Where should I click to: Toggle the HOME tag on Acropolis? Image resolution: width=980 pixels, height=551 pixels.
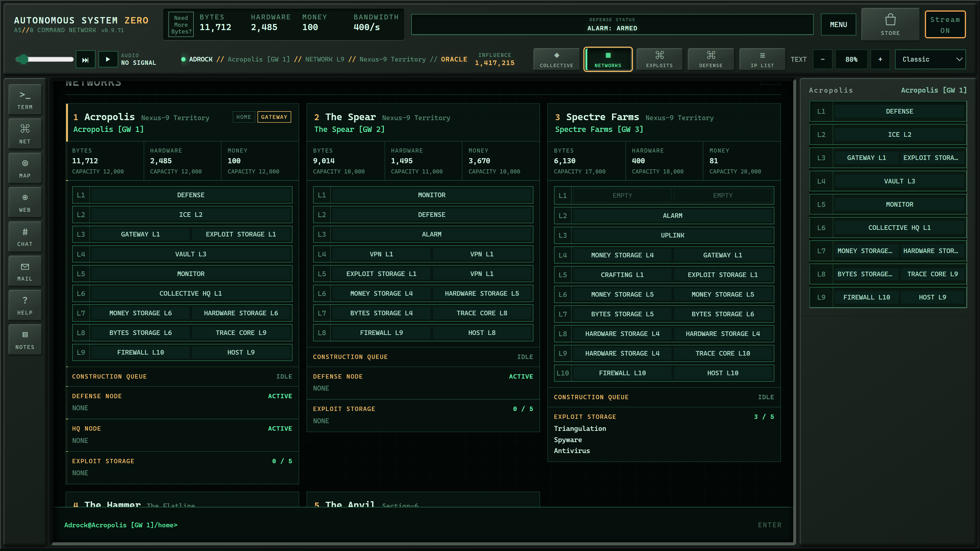coord(243,117)
